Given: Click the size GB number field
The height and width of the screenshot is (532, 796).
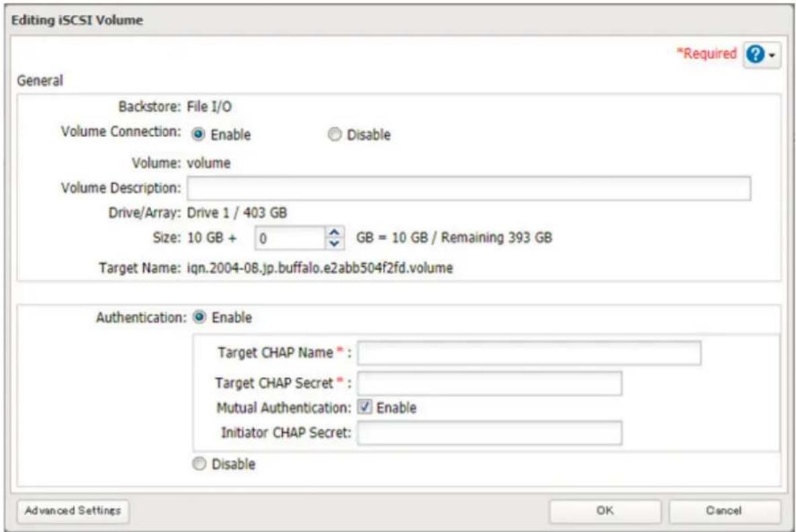Looking at the screenshot, I should coord(290,238).
